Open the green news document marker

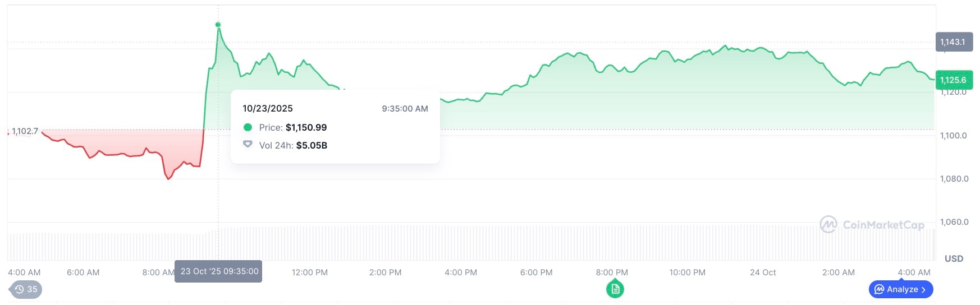[x=615, y=289]
